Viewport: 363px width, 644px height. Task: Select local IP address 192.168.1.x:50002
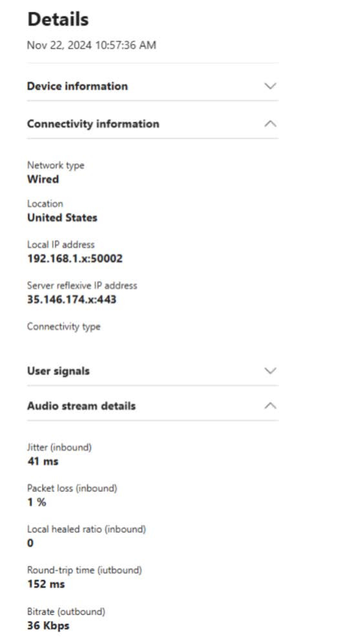pyautogui.click(x=75, y=259)
